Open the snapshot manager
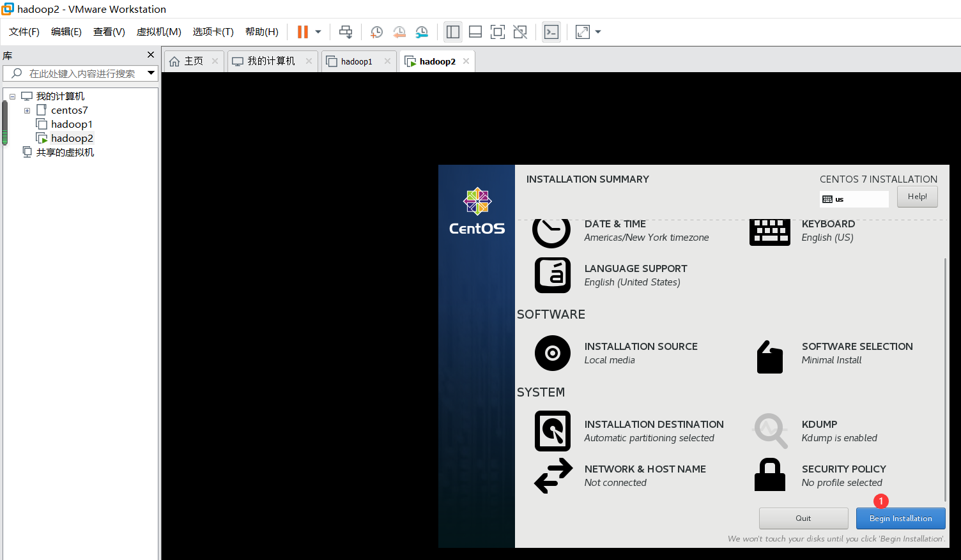This screenshot has height=560, width=961. coord(422,32)
